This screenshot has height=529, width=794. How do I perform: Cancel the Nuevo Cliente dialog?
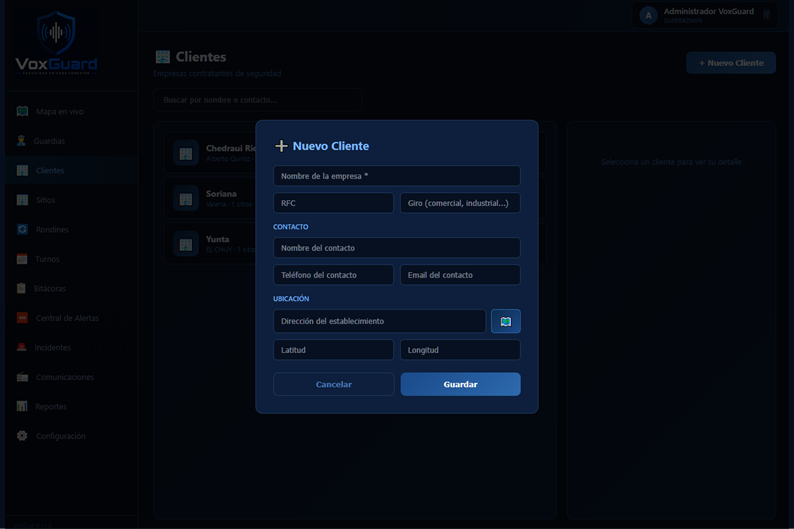[x=334, y=384]
